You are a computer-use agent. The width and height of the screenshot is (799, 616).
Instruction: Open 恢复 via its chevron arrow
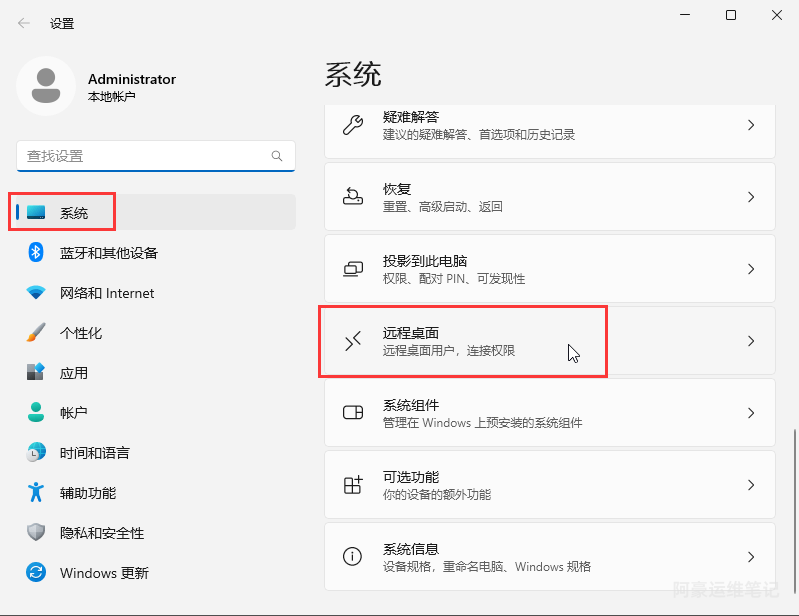(751, 197)
